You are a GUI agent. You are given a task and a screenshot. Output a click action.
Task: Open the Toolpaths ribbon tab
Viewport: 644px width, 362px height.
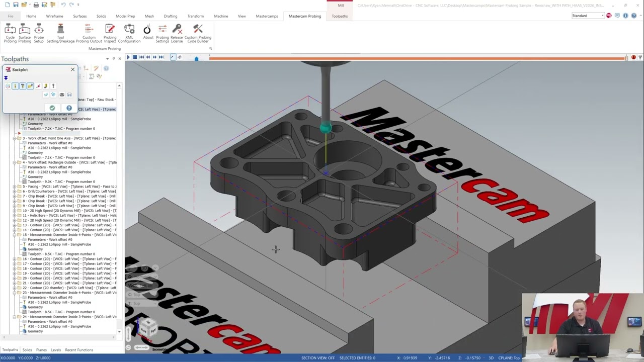pyautogui.click(x=340, y=16)
